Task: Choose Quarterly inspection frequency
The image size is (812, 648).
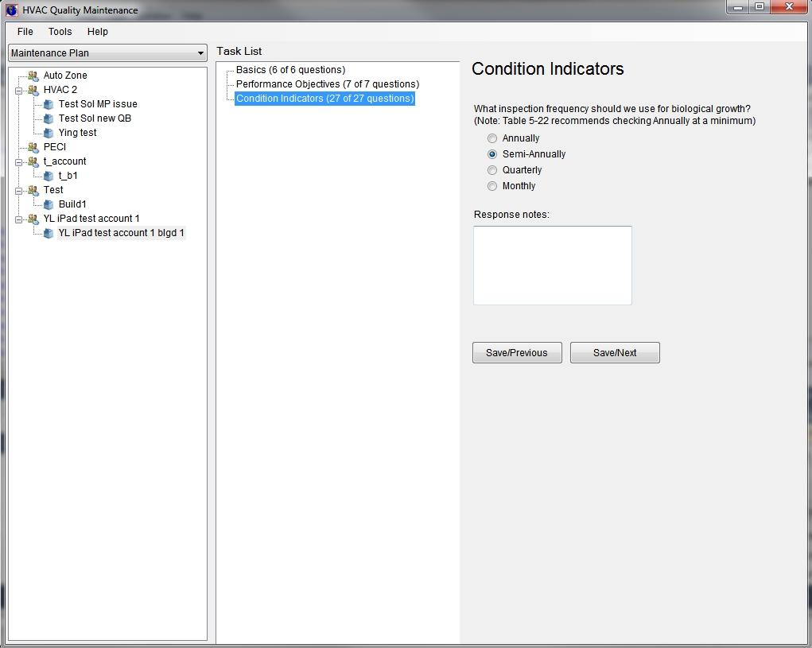Action: click(492, 170)
